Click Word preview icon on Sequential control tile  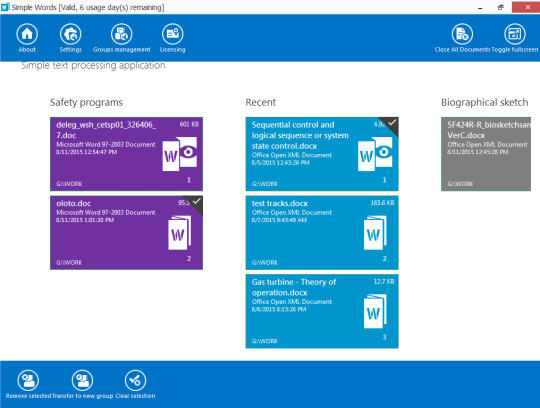pyautogui.click(x=375, y=154)
